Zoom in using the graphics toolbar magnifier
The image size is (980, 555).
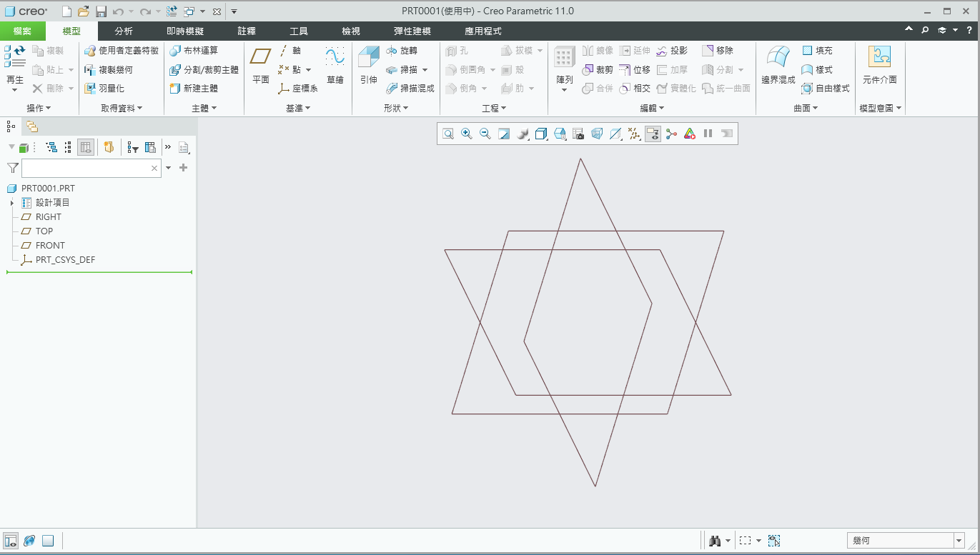[467, 134]
